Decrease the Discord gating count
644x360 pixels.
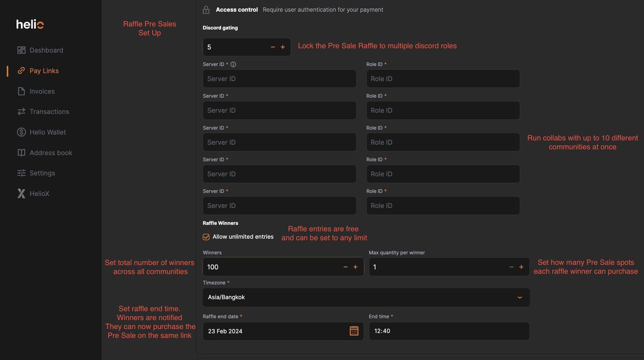click(x=273, y=47)
